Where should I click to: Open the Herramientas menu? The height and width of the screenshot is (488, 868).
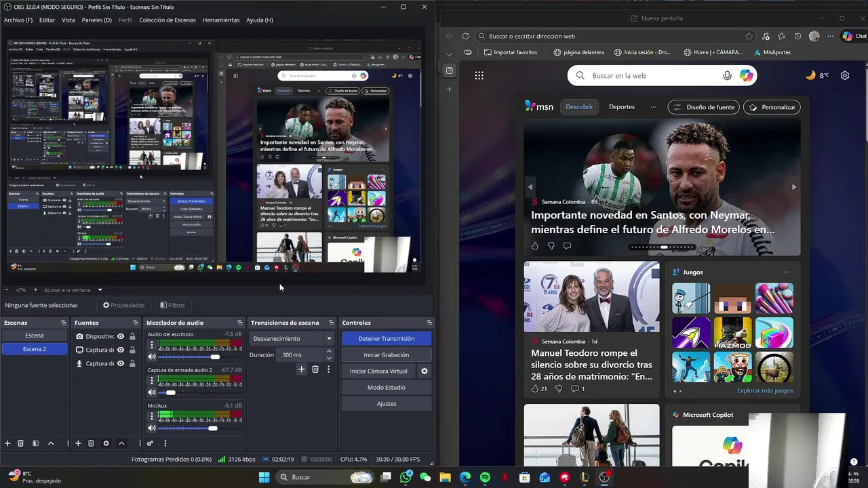click(221, 20)
